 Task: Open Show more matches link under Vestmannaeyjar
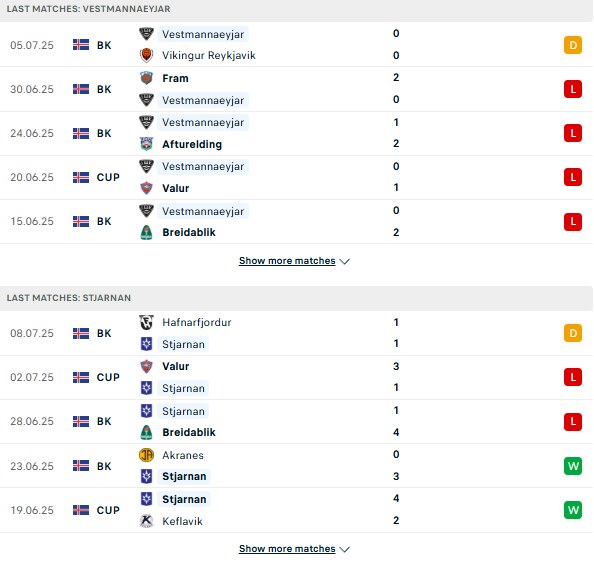coord(287,261)
